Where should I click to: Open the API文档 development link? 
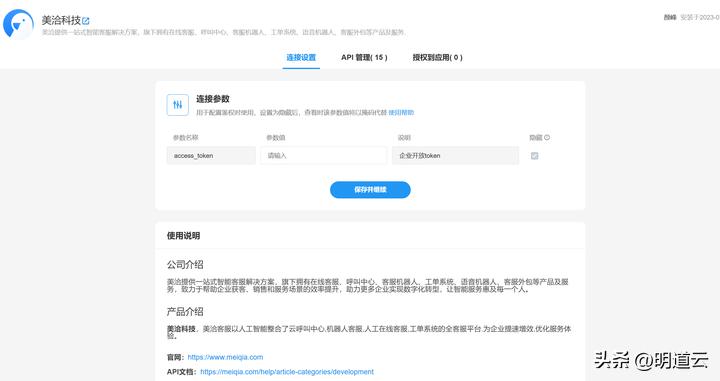pyautogui.click(x=287, y=372)
